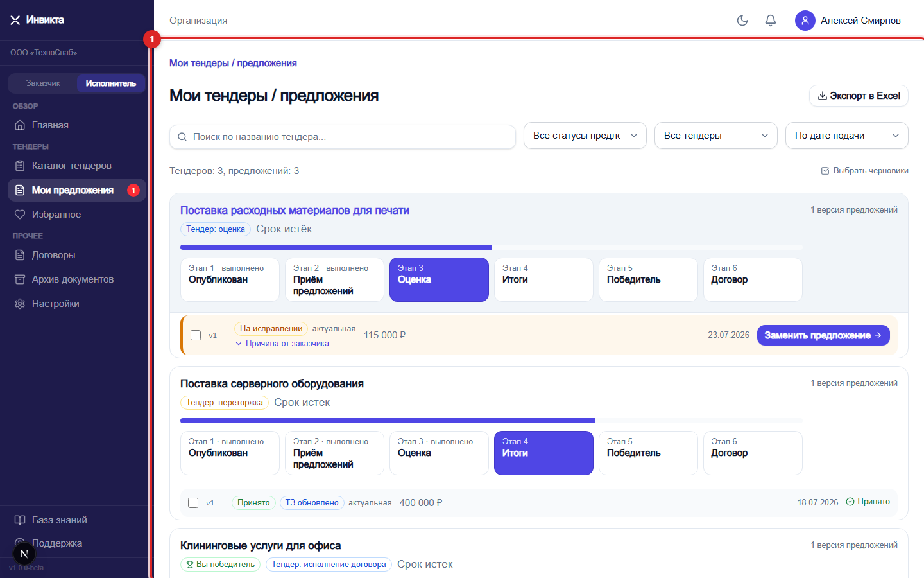This screenshot has height=578, width=924.
Task: Open tender Поставка расходных материалов для печати
Action: pyautogui.click(x=295, y=211)
